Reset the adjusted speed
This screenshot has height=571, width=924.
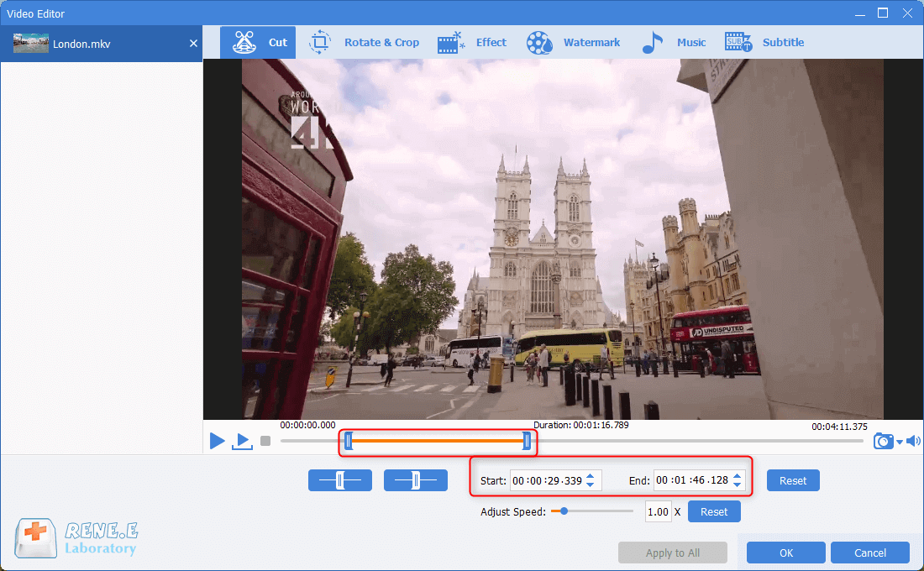point(714,512)
